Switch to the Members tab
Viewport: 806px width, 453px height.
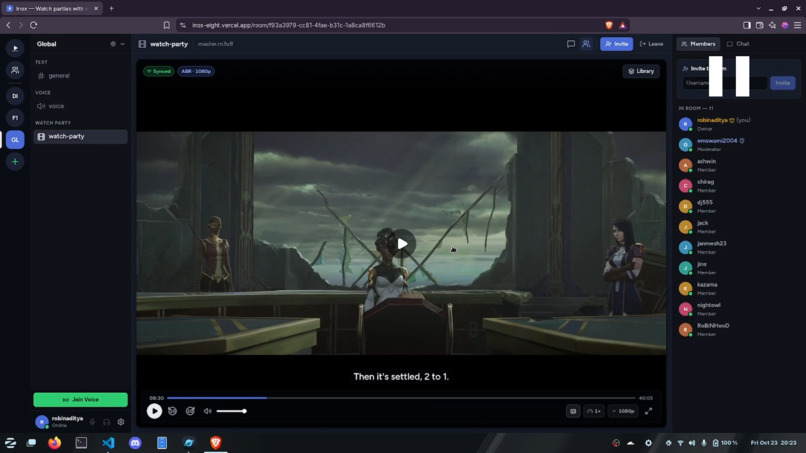click(x=698, y=44)
